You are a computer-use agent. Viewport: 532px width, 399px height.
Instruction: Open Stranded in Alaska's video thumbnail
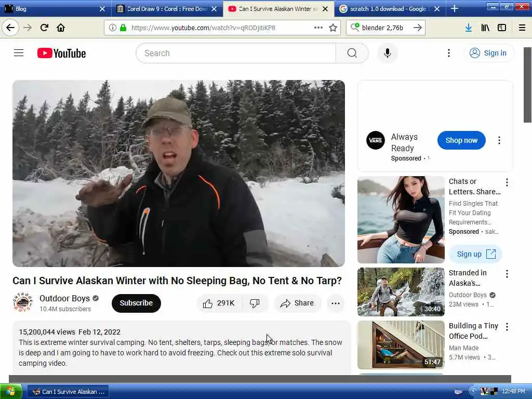coord(401,292)
